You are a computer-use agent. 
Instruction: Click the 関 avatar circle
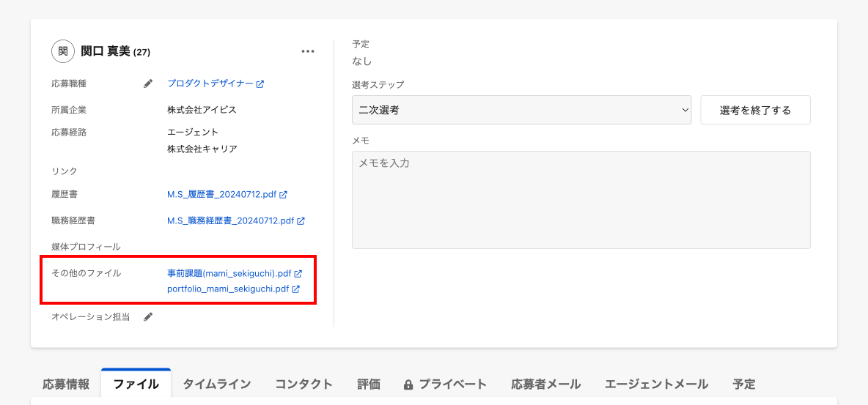pos(63,51)
